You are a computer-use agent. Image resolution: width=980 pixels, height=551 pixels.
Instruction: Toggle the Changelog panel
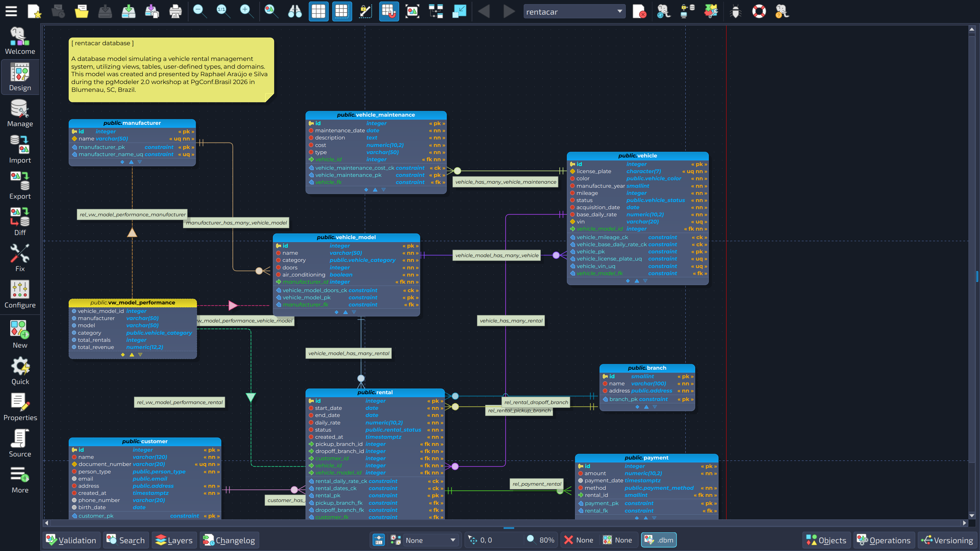229,540
